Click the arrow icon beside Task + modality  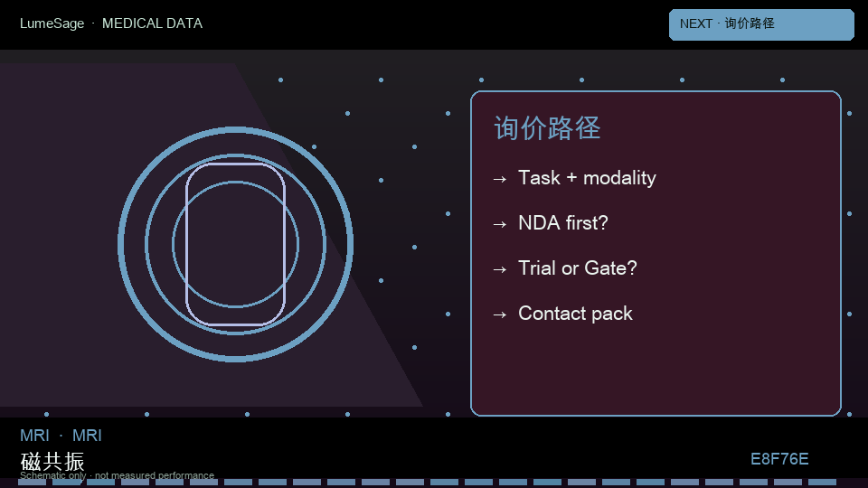499,179
